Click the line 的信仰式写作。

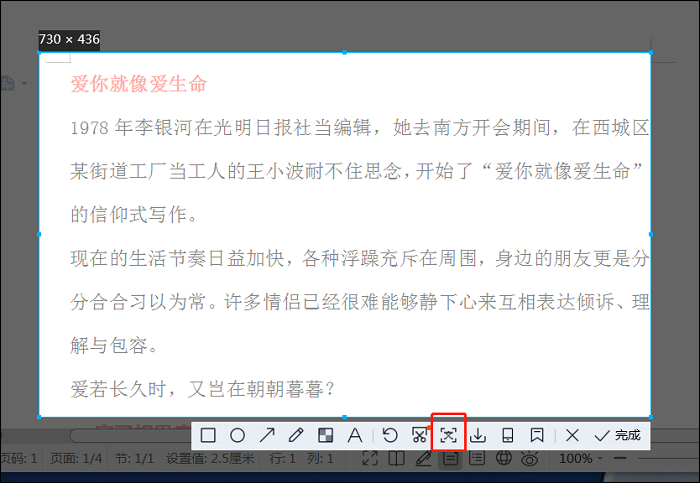point(134,215)
